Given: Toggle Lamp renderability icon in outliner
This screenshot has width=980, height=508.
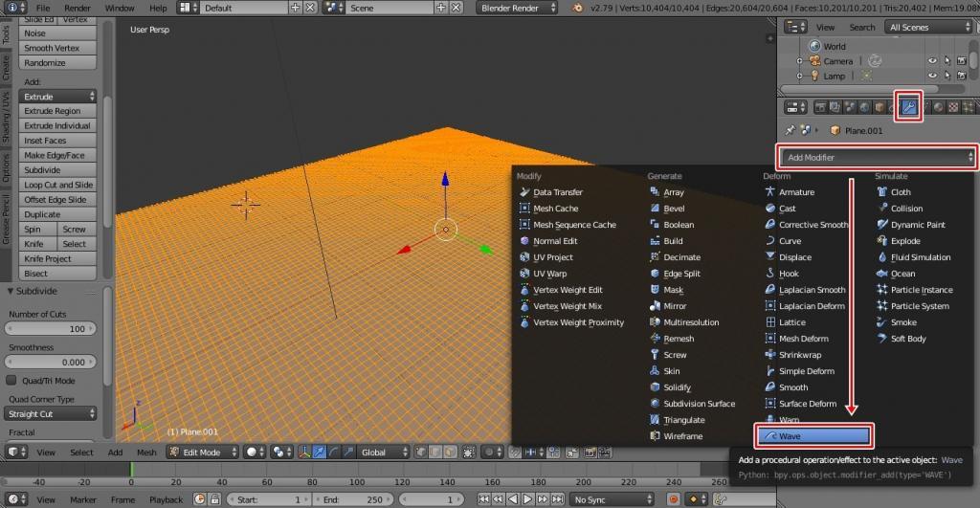Looking at the screenshot, I should pos(961,76).
